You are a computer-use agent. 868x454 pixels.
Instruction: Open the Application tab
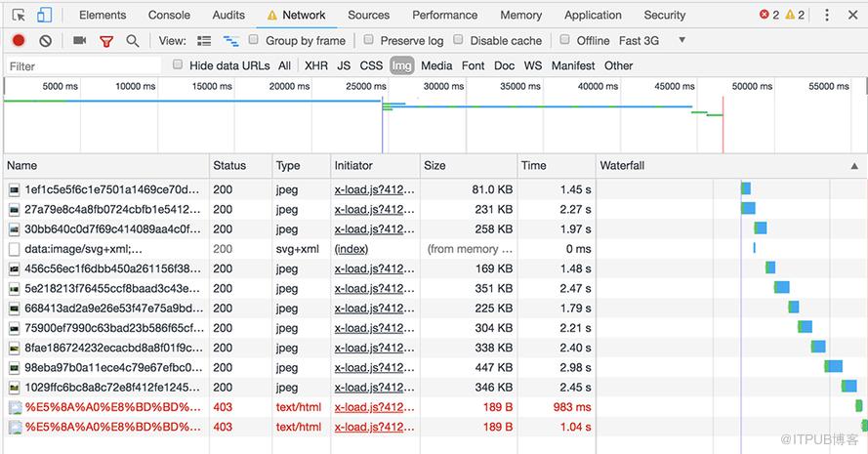[x=593, y=15]
